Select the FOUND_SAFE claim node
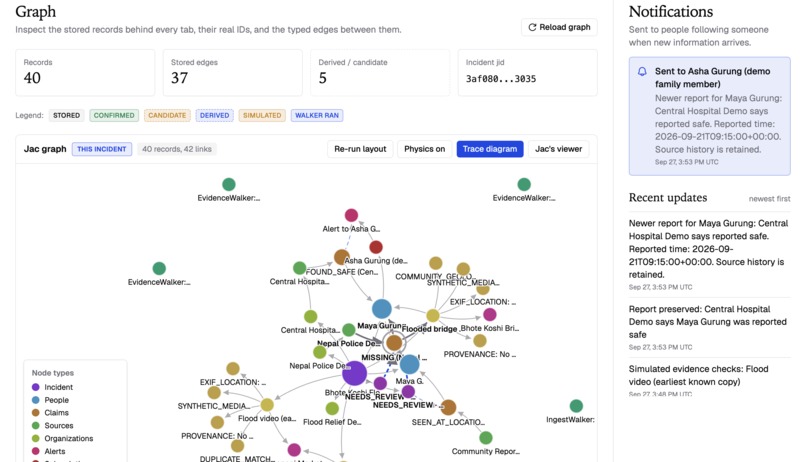The height and width of the screenshot is (462, 806). click(342, 257)
